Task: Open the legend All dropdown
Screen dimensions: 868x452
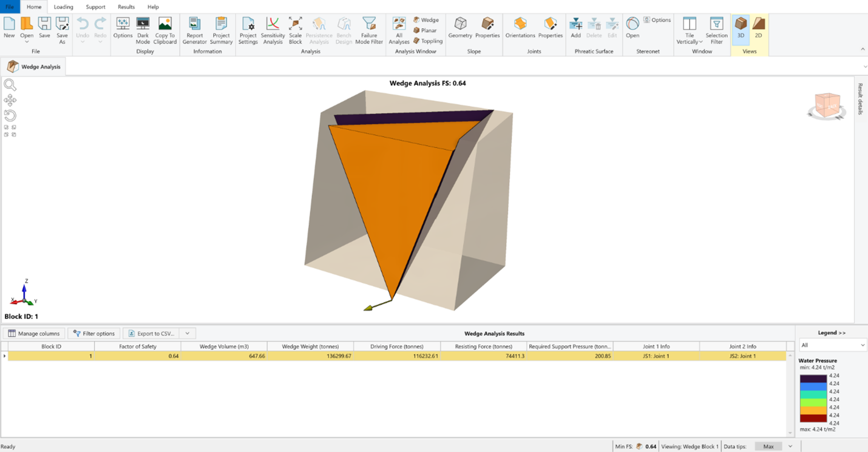Action: click(x=833, y=345)
